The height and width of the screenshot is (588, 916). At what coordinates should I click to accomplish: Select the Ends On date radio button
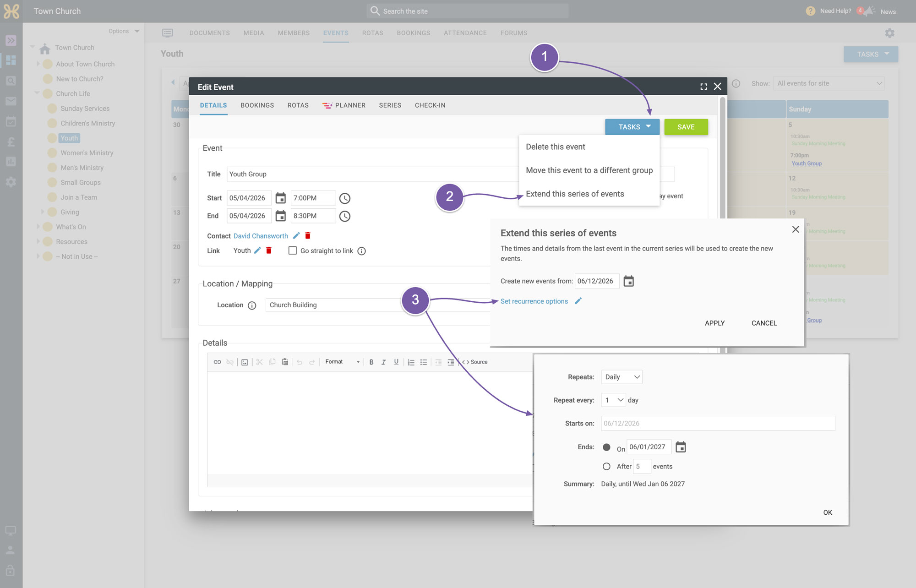coord(606,447)
